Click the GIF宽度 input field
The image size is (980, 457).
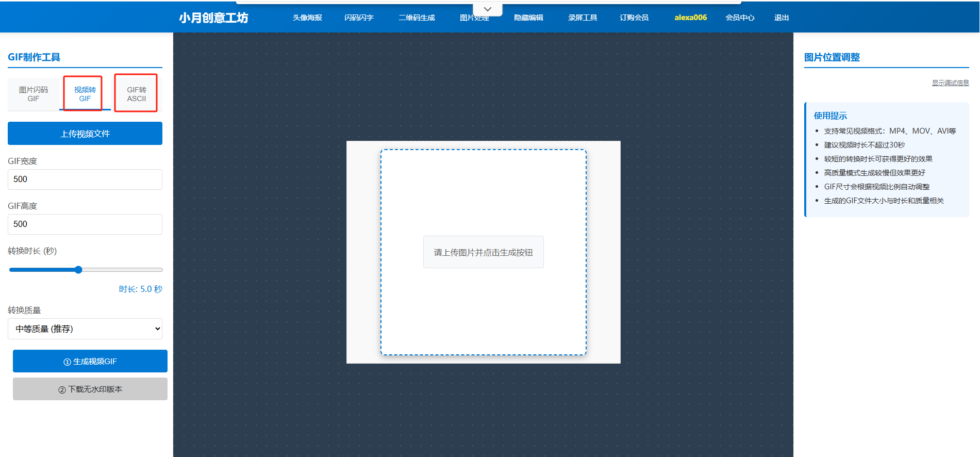point(85,179)
